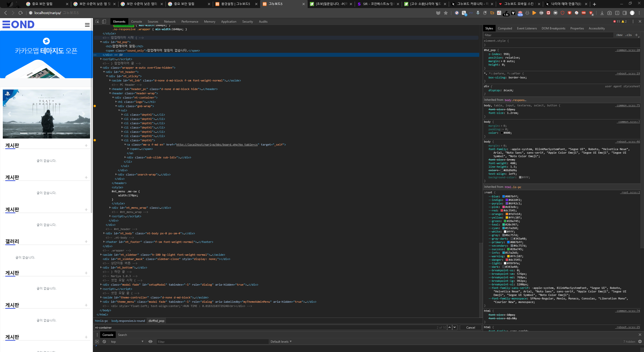
Task: Open the hamburger menu on the OND page
Action: pos(87,25)
